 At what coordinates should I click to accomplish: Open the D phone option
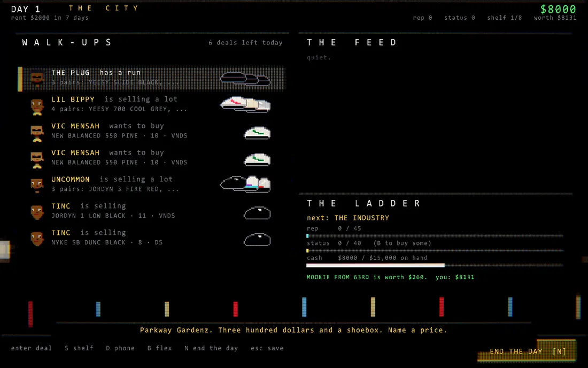pos(120,348)
